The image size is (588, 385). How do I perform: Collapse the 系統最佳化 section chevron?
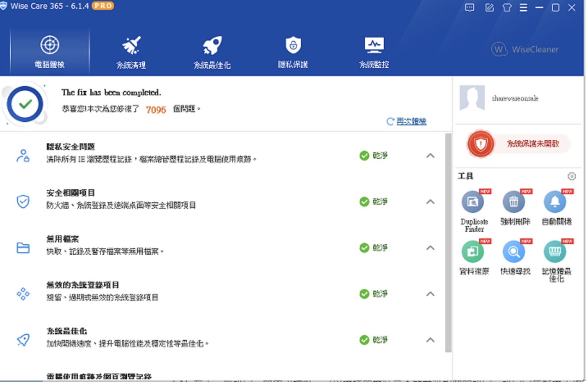(x=430, y=340)
